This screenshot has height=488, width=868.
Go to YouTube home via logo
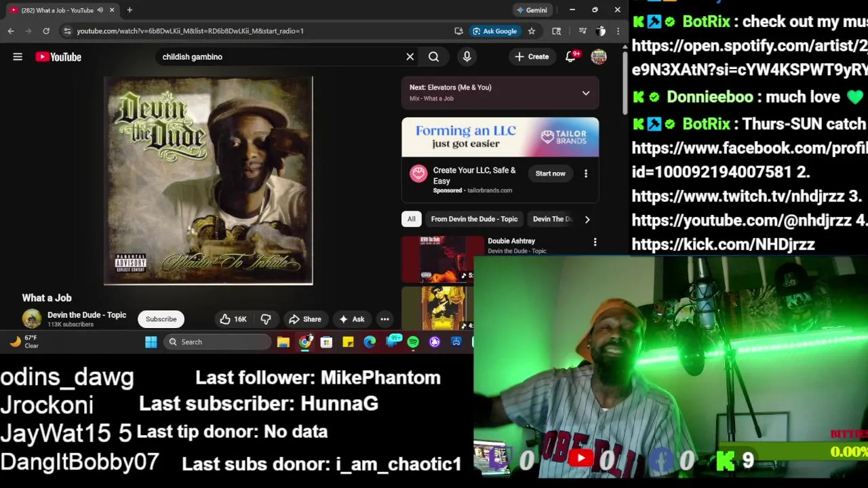(58, 57)
